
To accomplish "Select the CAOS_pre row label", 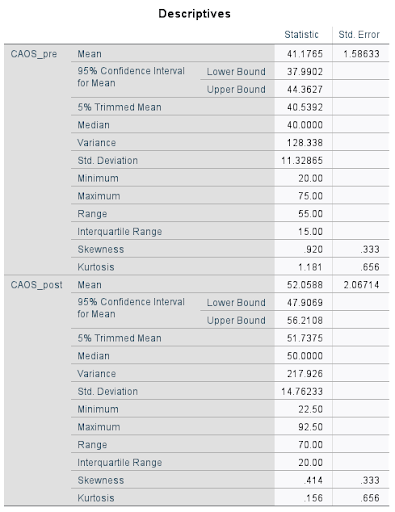I will tap(34, 54).
